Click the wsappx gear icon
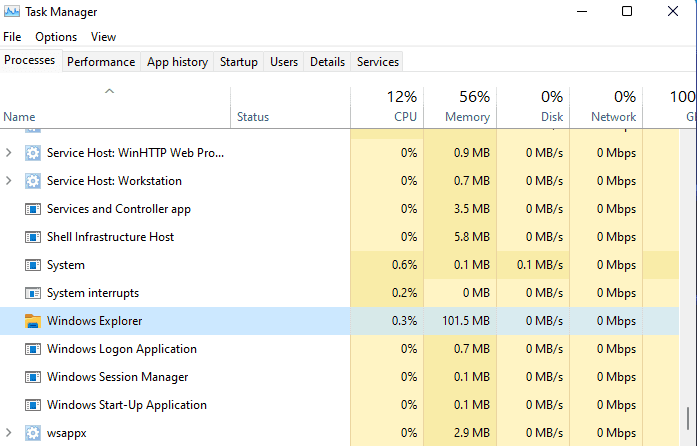The width and height of the screenshot is (697, 446). 32,433
